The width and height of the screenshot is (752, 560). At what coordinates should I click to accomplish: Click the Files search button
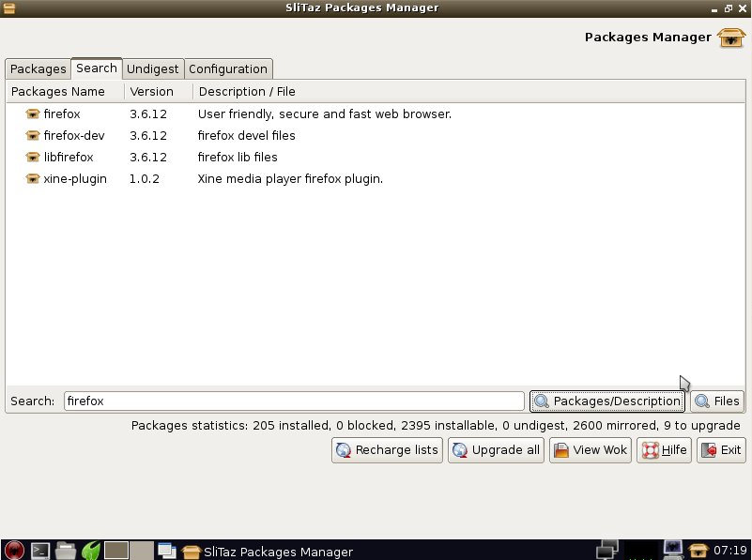pos(717,401)
